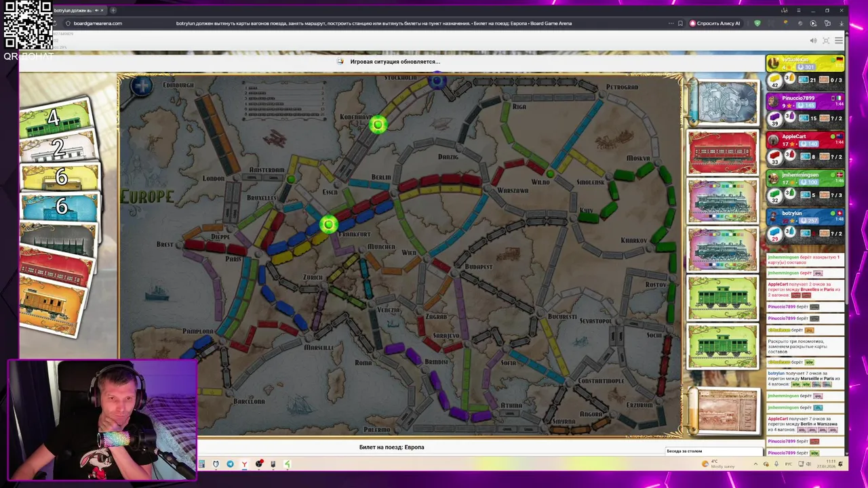Click the green shield protection icon in toolbar
This screenshot has width=868, height=488.
pos(757,23)
